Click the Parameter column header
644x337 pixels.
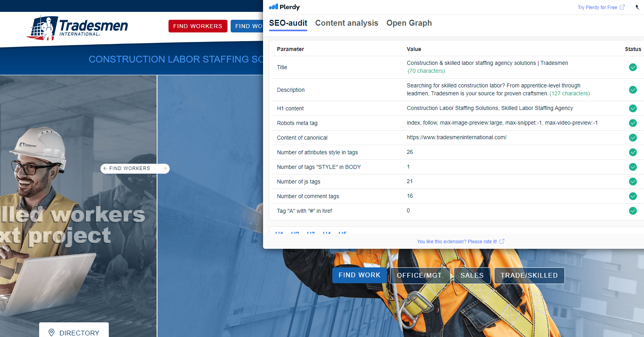pyautogui.click(x=290, y=49)
